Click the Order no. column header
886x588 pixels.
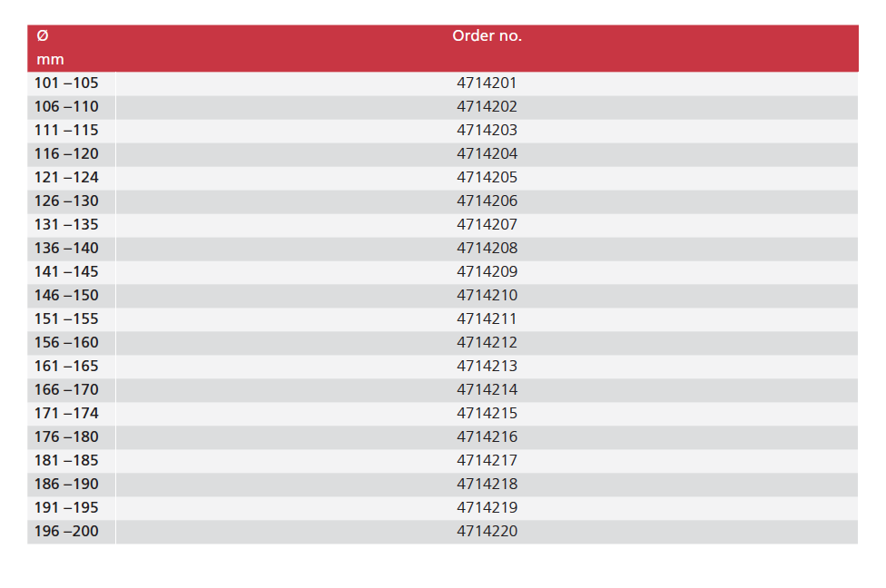click(x=487, y=36)
